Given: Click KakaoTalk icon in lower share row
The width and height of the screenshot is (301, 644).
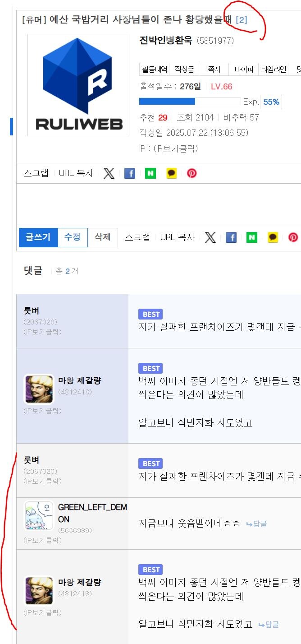Looking at the screenshot, I should pos(273,237).
